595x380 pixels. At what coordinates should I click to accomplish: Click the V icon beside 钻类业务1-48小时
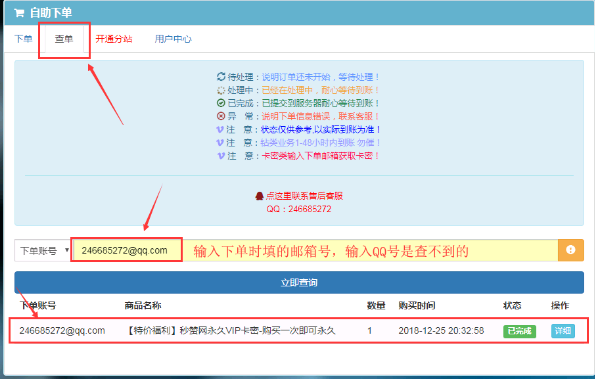pos(220,142)
